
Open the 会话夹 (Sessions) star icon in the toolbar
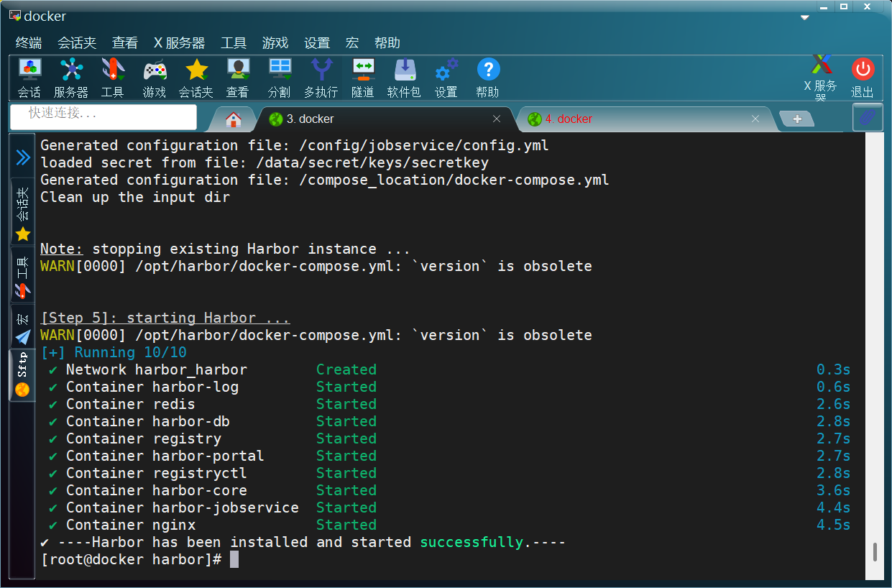coord(196,78)
